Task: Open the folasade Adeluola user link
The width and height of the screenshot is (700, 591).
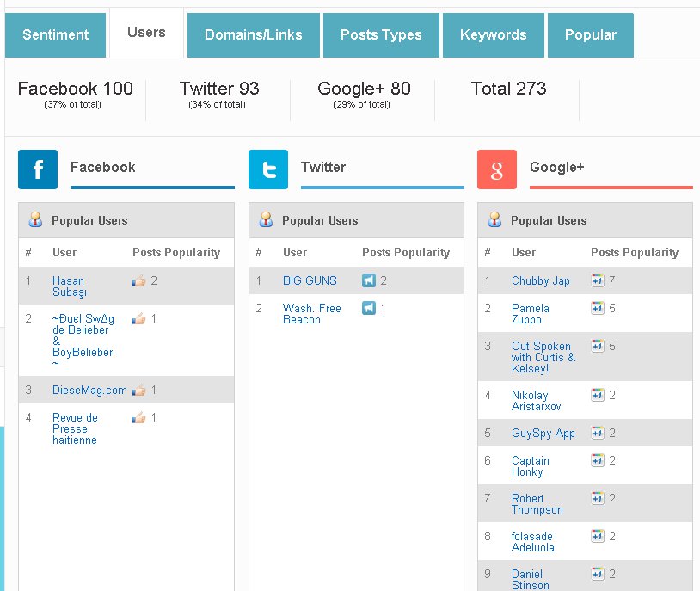Action: (532, 542)
